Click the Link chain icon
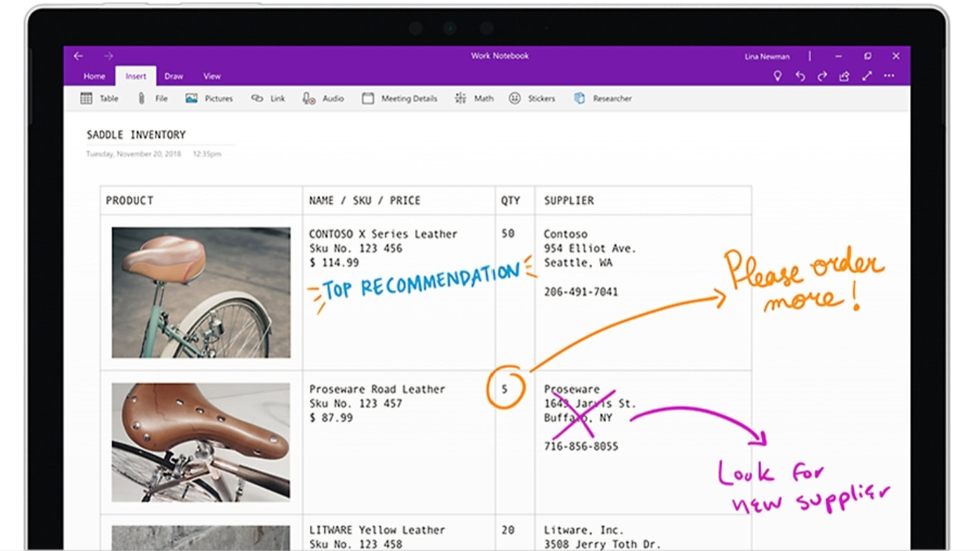The height and width of the screenshot is (551, 980). pos(257,99)
